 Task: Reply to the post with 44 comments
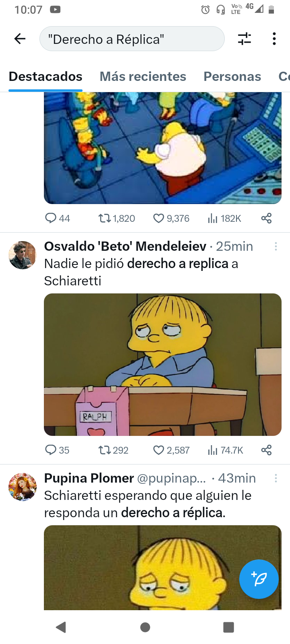point(51,219)
